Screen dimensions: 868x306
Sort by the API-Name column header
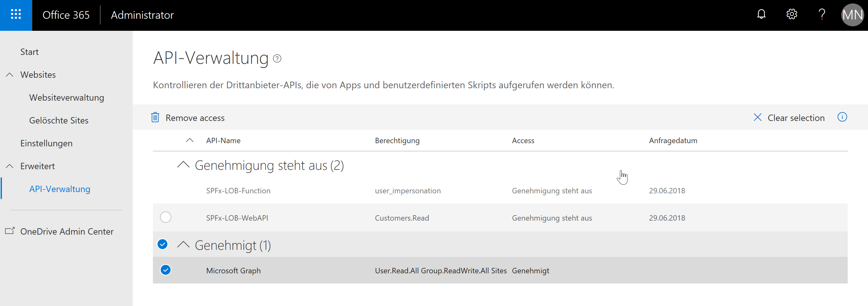[x=223, y=141]
